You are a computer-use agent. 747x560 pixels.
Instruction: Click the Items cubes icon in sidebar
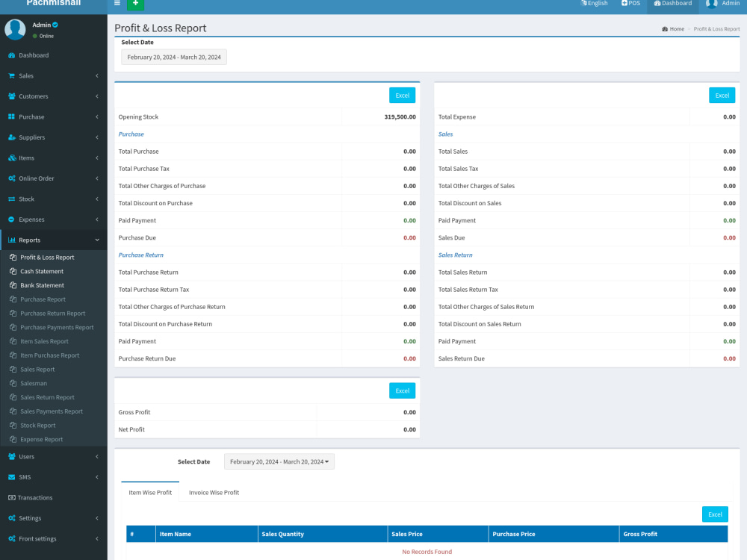pos(12,158)
